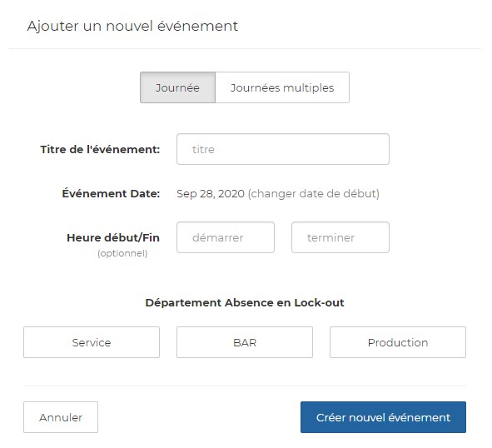The image size is (492, 448).
Task: Click the Ajouter un nouvel événement heading
Action: coord(132,26)
